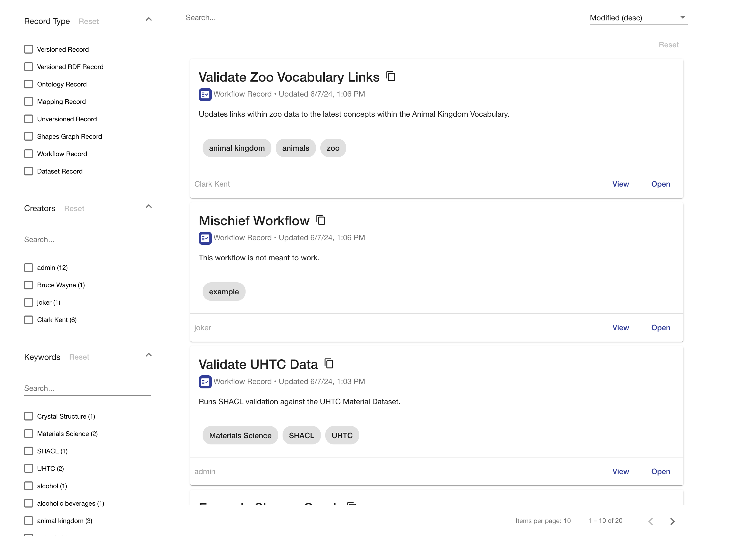Copy IRI icon next to Validate Zoo Vocabulary Links
Image resolution: width=756 pixels, height=538 pixels.
coord(391,76)
